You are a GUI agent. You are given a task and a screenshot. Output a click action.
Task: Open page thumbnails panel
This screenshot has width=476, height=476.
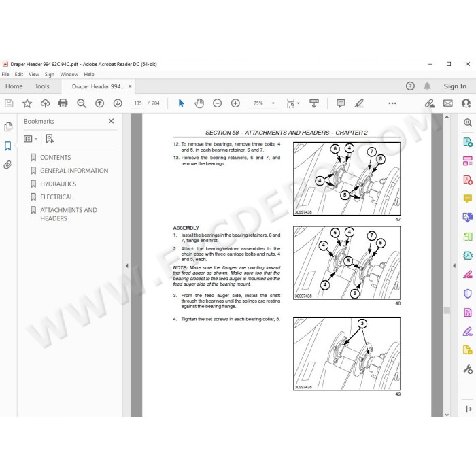pyautogui.click(x=8, y=126)
